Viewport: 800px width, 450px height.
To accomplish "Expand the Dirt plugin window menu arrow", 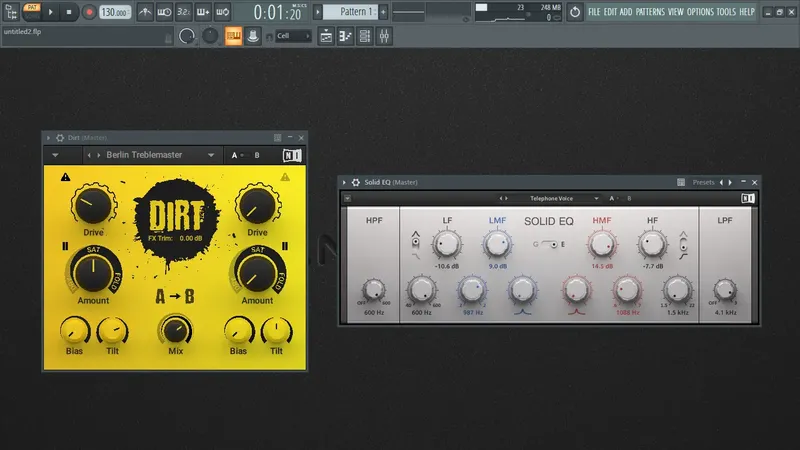I will pyautogui.click(x=48, y=138).
